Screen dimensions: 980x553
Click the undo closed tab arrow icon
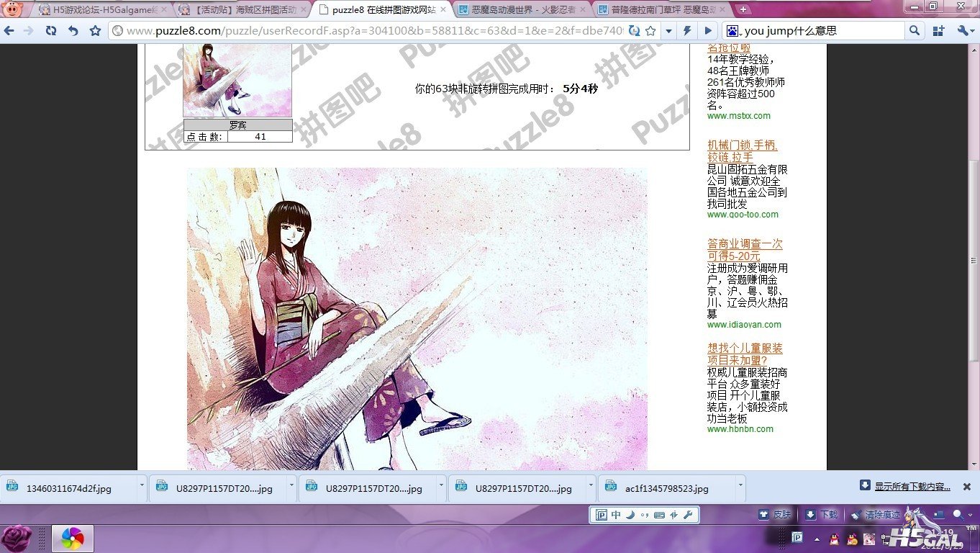pyautogui.click(x=73, y=31)
